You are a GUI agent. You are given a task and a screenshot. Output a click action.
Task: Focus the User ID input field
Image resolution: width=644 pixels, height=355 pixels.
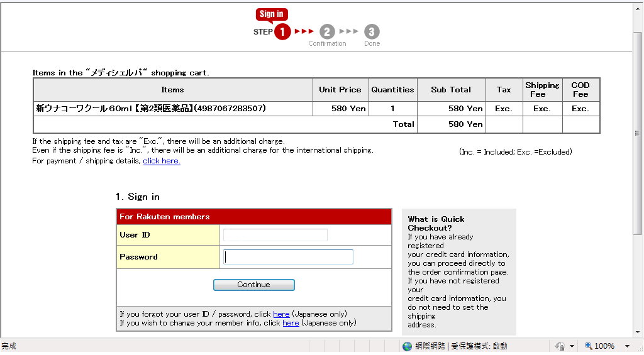coord(275,235)
